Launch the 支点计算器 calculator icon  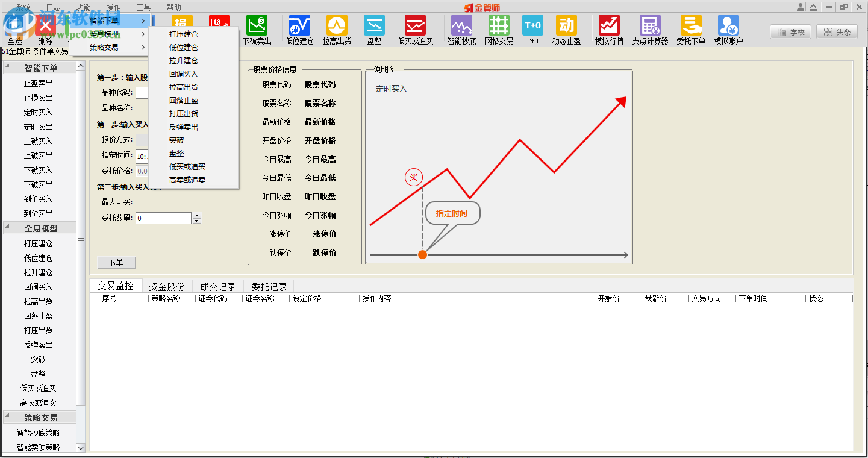[649, 28]
